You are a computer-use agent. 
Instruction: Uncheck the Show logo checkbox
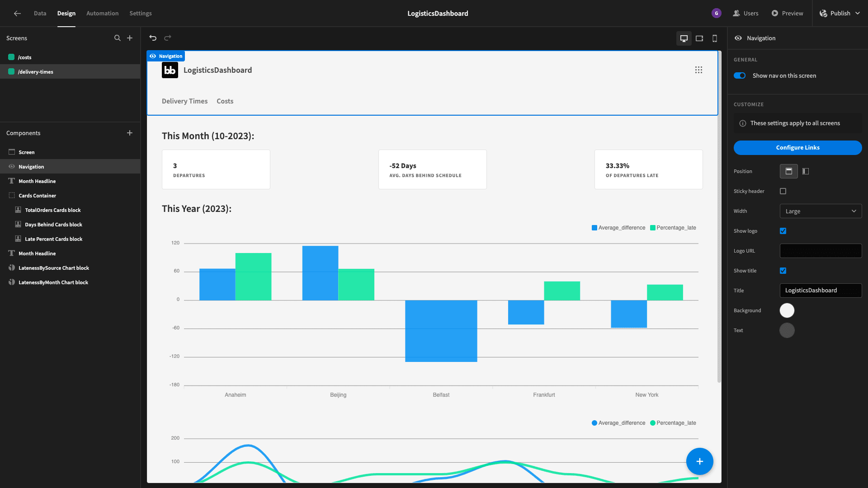pos(783,231)
